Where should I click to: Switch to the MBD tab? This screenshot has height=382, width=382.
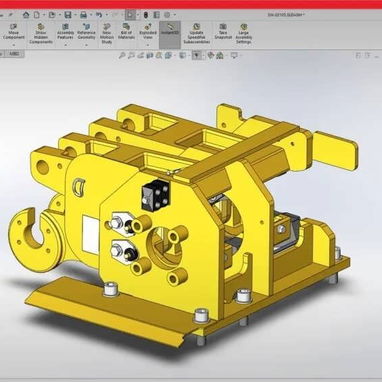pyautogui.click(x=14, y=54)
